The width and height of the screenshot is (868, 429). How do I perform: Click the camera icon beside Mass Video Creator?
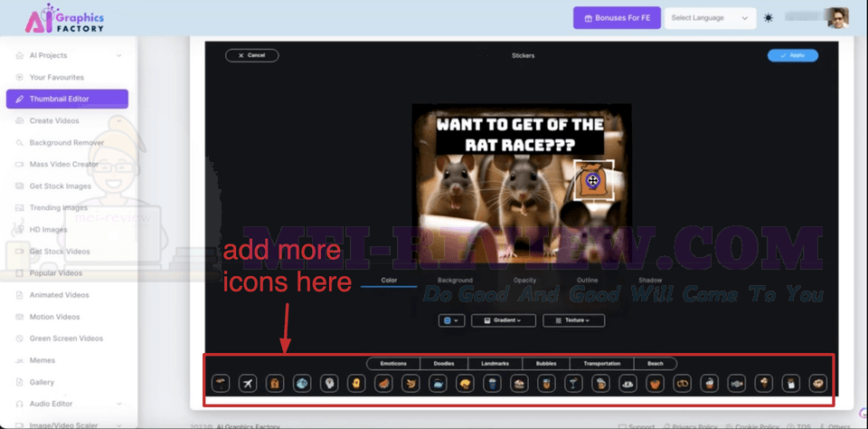(19, 164)
